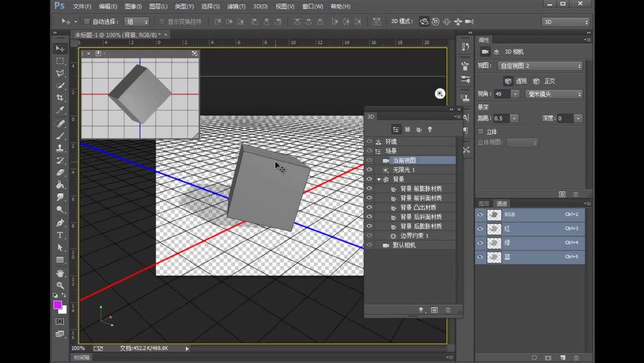Filter 3D panel by meshes
Viewport: 644px width, 363px height.
pos(407,130)
